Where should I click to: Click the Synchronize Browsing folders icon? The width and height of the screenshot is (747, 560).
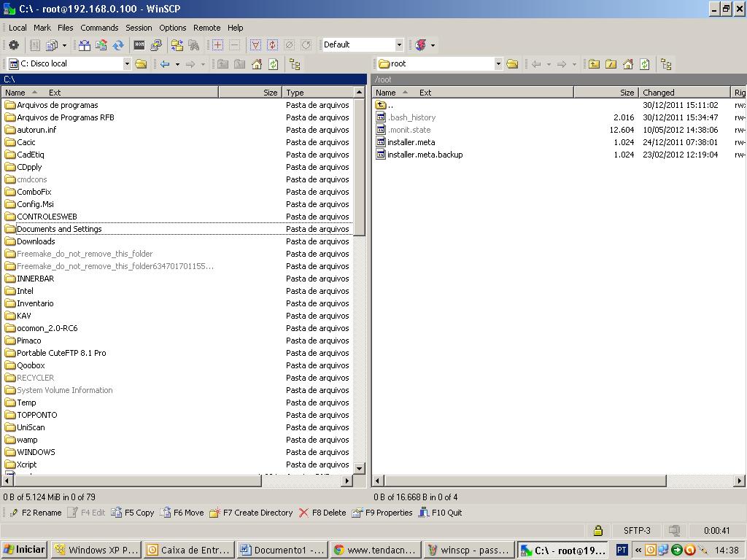[177, 45]
